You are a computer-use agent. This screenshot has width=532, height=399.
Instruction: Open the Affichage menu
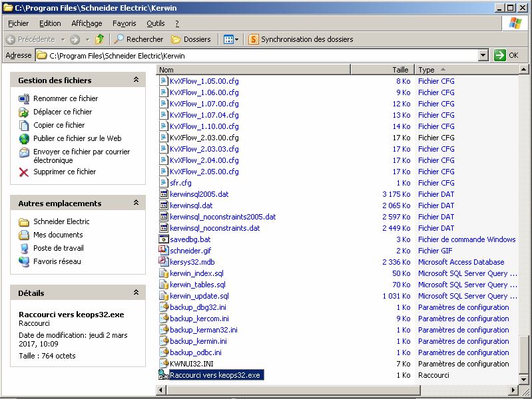tap(87, 23)
